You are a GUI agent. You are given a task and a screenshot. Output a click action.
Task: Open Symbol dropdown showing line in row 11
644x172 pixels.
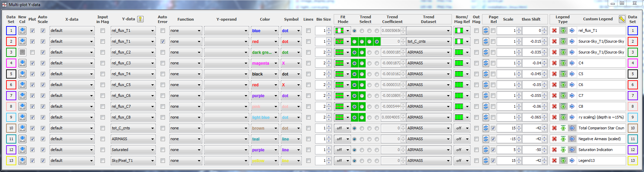(291, 139)
